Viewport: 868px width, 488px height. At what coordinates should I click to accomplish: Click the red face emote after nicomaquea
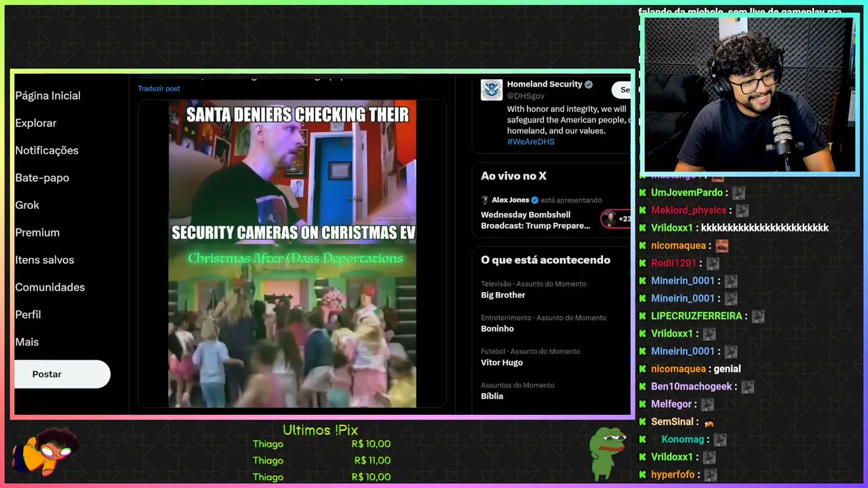click(x=722, y=245)
